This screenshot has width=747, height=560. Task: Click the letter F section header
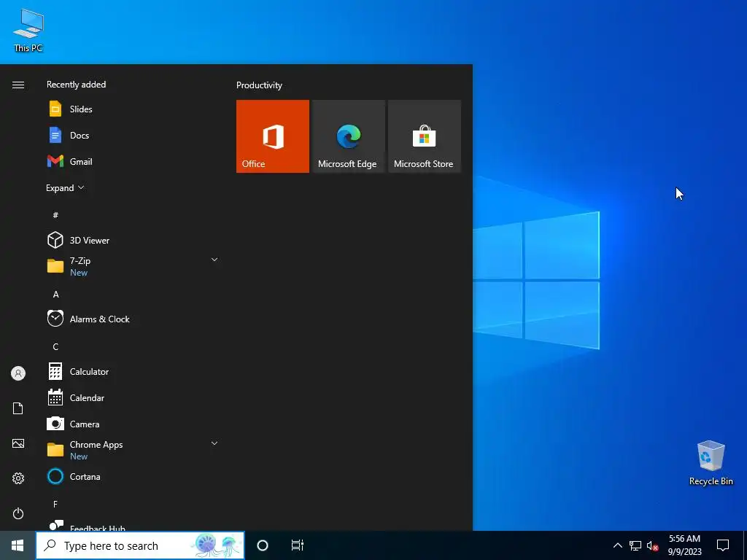pos(55,504)
